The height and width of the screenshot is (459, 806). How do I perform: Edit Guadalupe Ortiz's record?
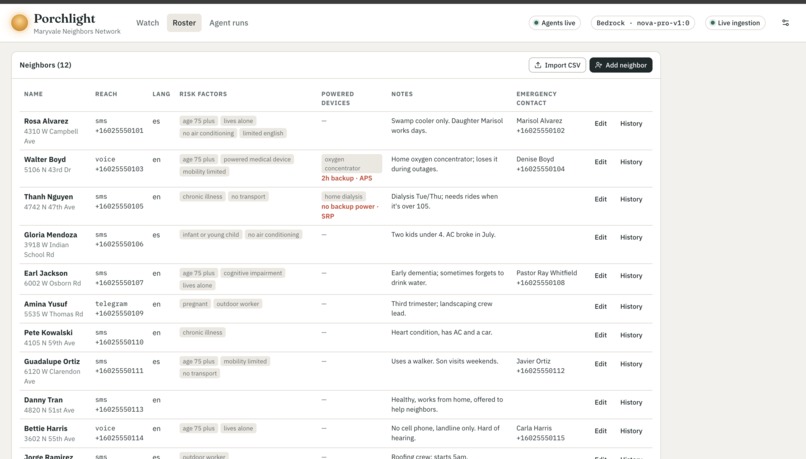pyautogui.click(x=600, y=364)
